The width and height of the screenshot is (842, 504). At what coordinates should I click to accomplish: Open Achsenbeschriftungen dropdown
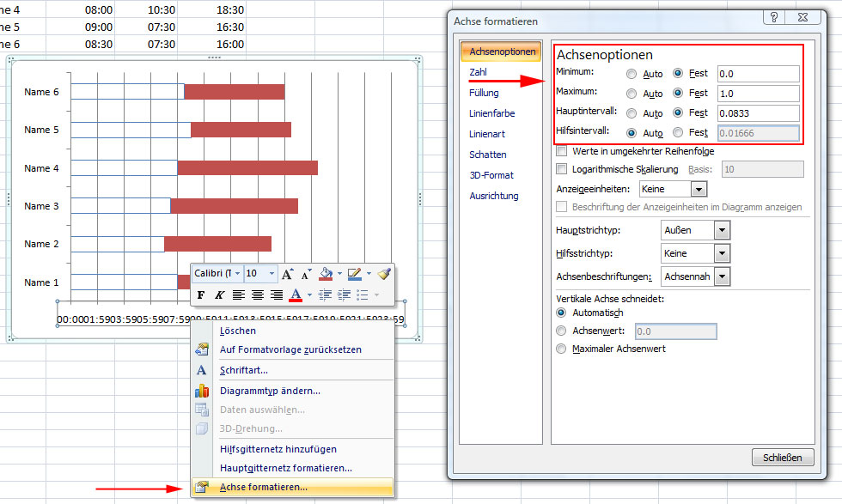(723, 277)
